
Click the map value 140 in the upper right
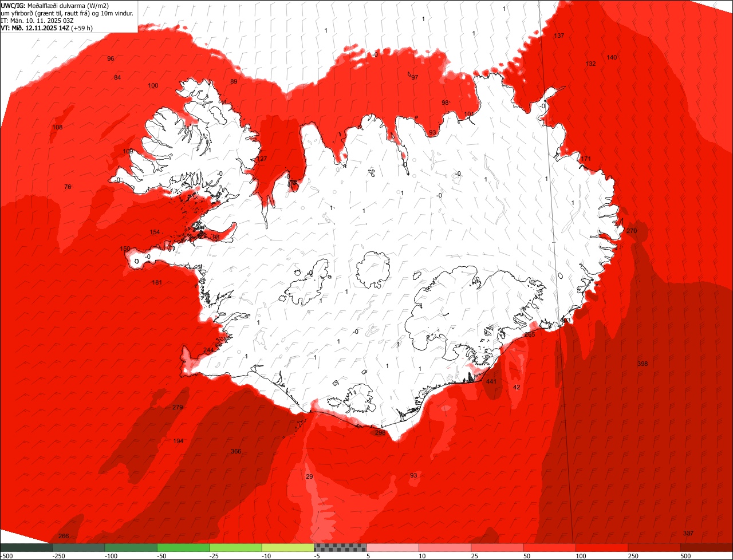(612, 58)
